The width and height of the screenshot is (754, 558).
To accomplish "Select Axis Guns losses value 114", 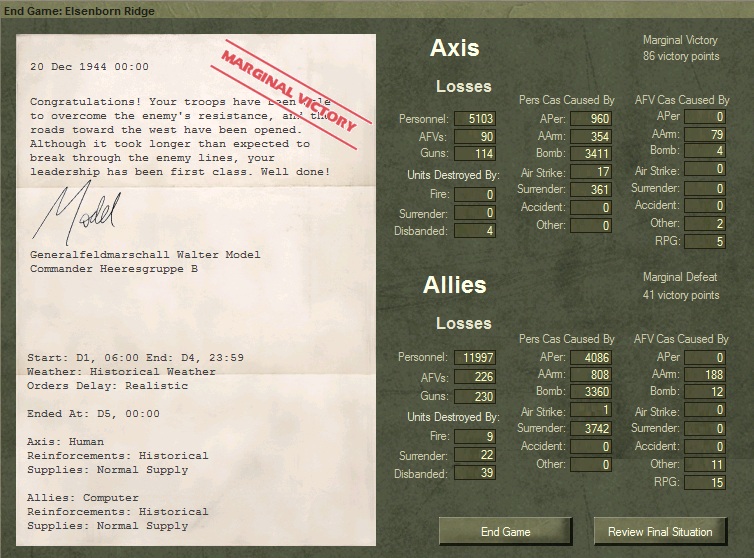I will [x=475, y=153].
